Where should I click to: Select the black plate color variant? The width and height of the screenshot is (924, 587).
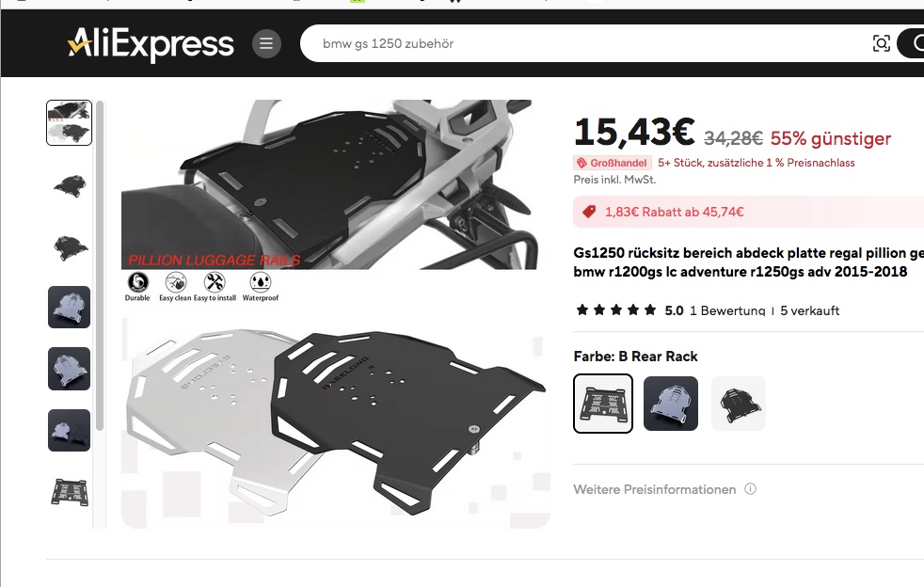739,404
